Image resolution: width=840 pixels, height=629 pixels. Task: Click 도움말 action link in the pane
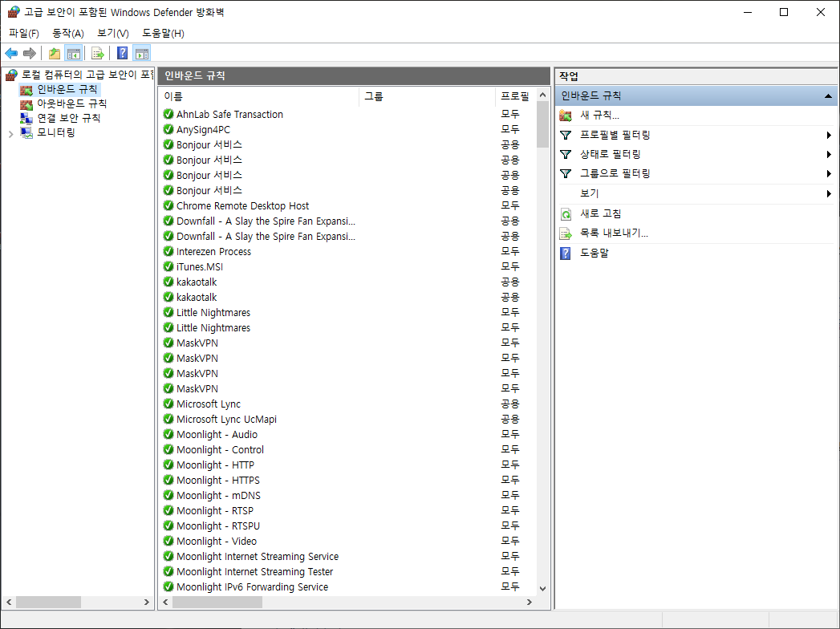point(594,253)
